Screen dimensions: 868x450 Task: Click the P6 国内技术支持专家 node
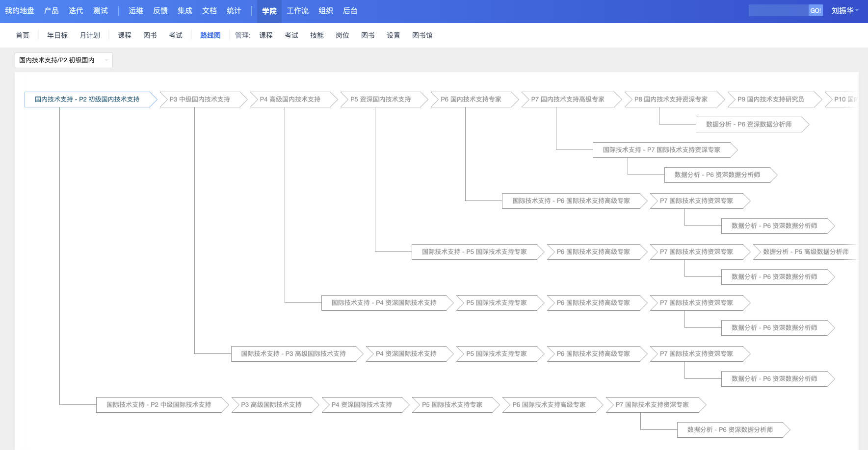pyautogui.click(x=474, y=100)
